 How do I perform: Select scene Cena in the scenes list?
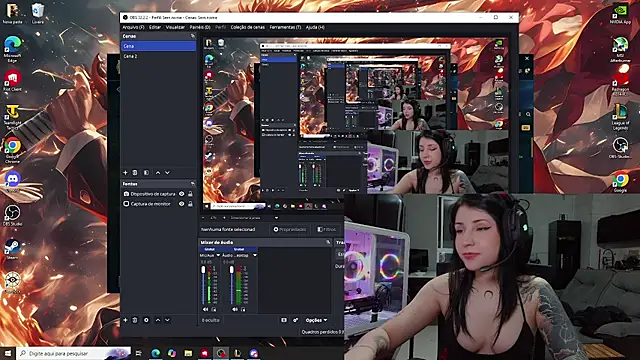158,46
